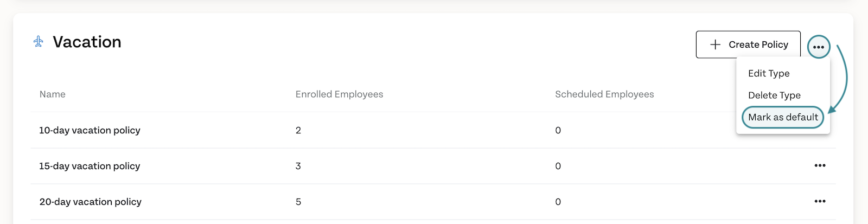Choose Edit Type from the menu
Screen dimensions: 868x224
[x=769, y=73]
